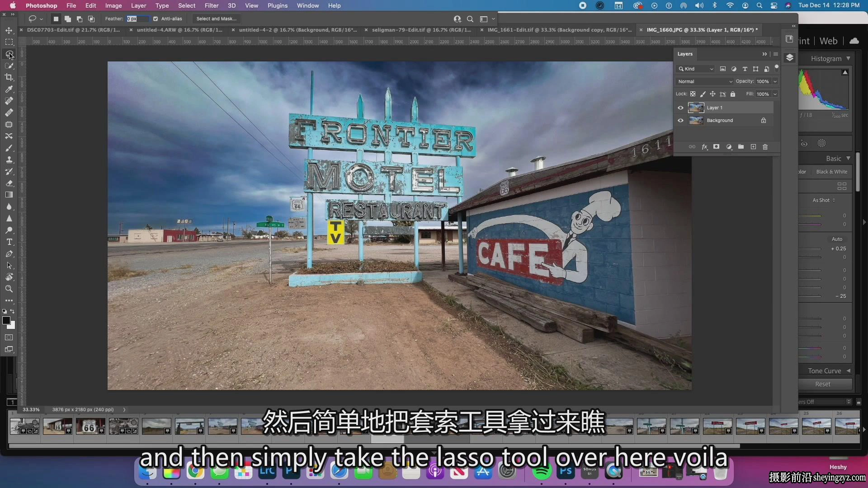Hide the Background layer

[x=680, y=121]
